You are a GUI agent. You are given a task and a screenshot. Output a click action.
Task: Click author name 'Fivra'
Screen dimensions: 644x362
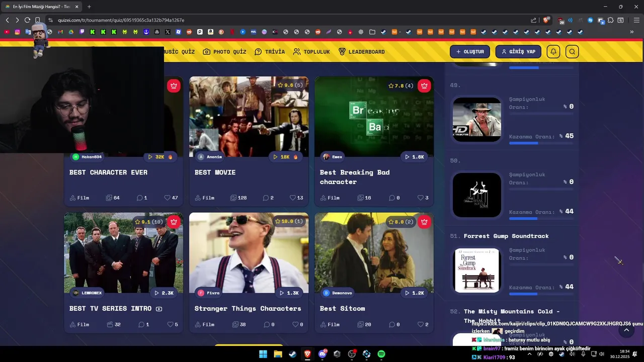click(213, 293)
